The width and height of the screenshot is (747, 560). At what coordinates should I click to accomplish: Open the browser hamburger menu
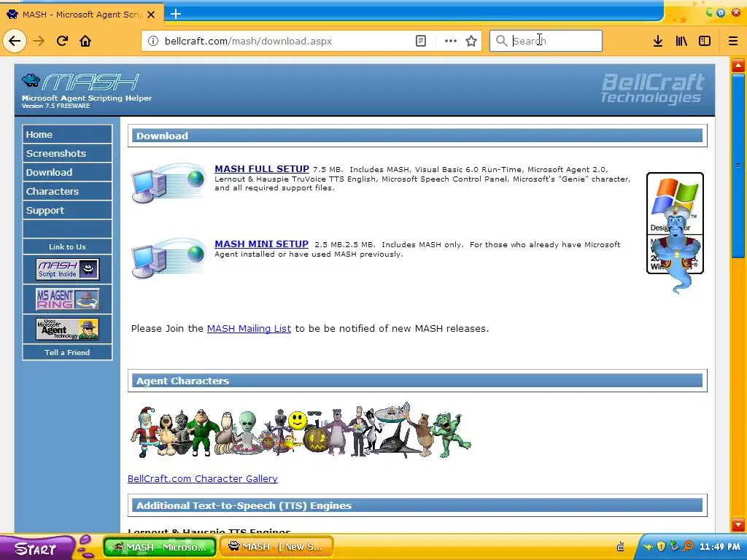pos(732,41)
